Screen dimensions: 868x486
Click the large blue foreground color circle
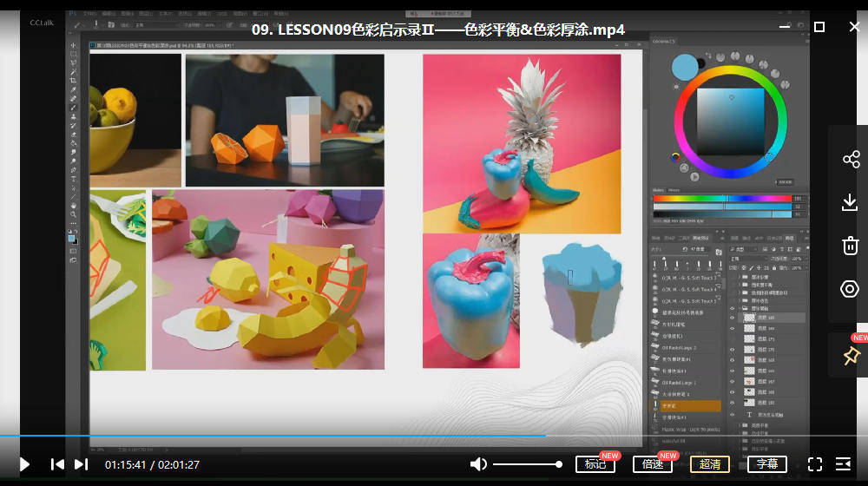685,67
